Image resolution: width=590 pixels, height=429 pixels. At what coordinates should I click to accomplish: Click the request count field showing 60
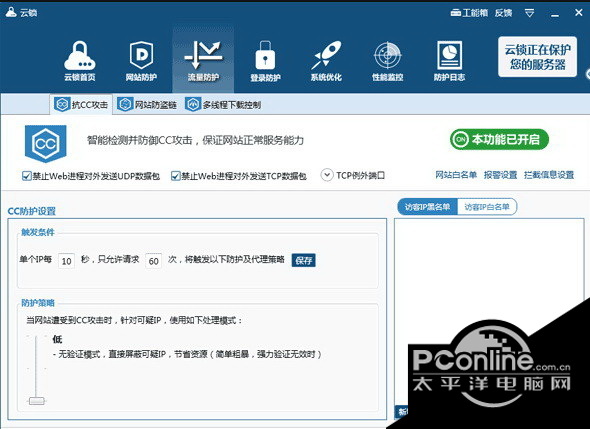coord(154,261)
